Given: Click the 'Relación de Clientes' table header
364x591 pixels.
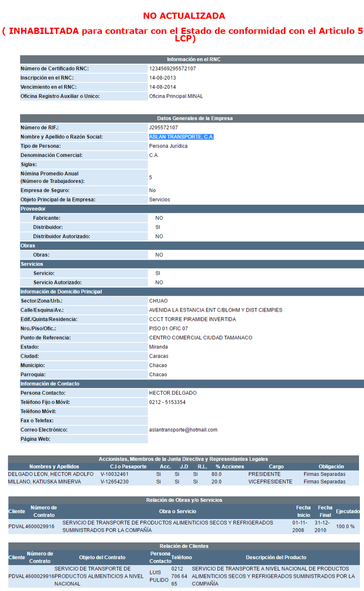Looking at the screenshot, I should tap(184, 546).
